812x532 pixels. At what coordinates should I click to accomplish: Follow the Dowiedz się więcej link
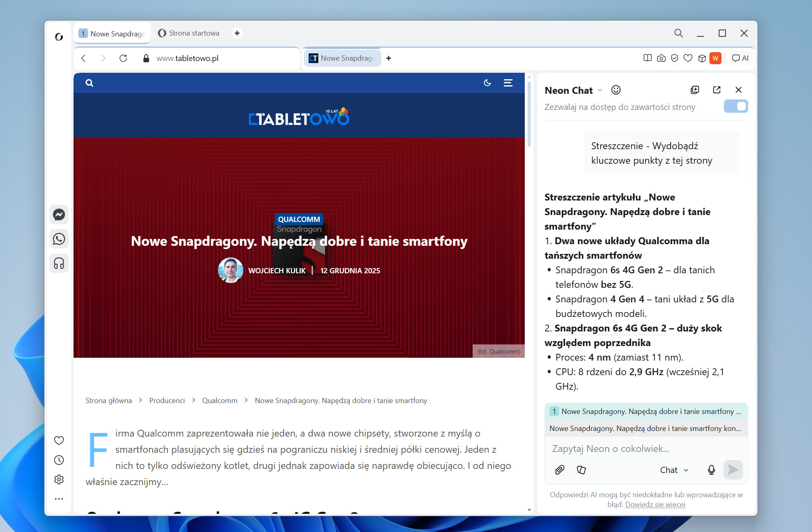coord(655,505)
